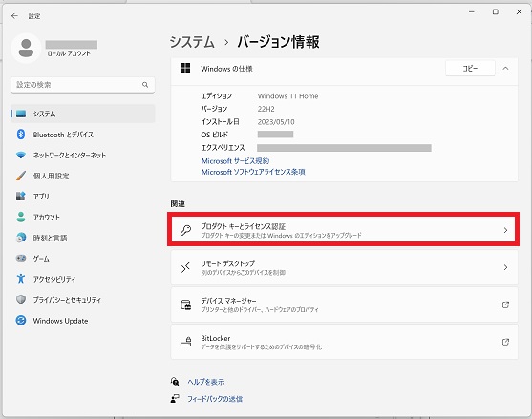
Task: Click the BitLocker lock icon
Action: [x=185, y=342]
